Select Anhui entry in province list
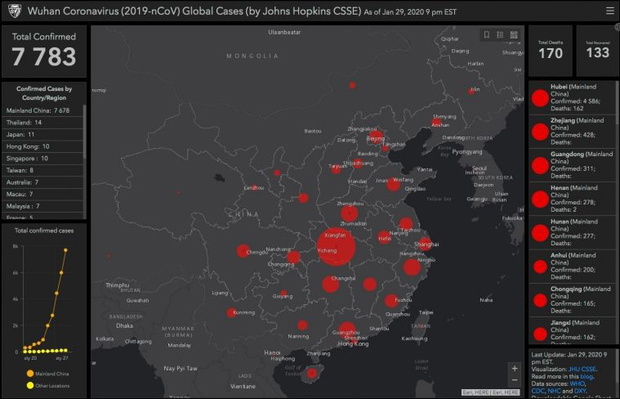Screen dimensions: 620x399 pos(572,266)
